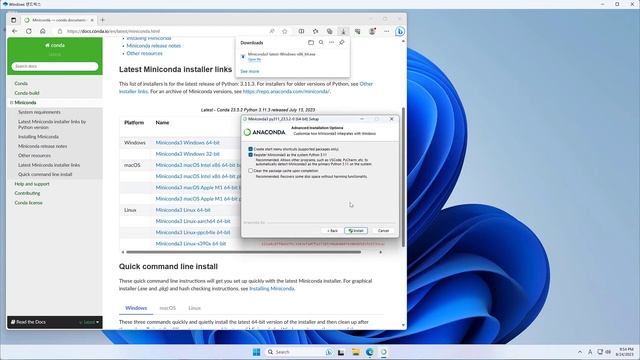The height and width of the screenshot is (360, 640).
Task: Collapse the Miniconda sidebar section
Action: click(x=11, y=103)
